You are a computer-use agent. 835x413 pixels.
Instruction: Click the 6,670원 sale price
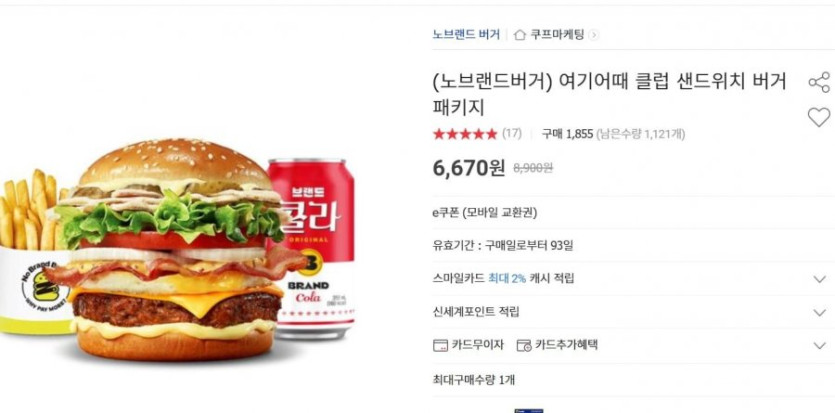[x=469, y=168]
